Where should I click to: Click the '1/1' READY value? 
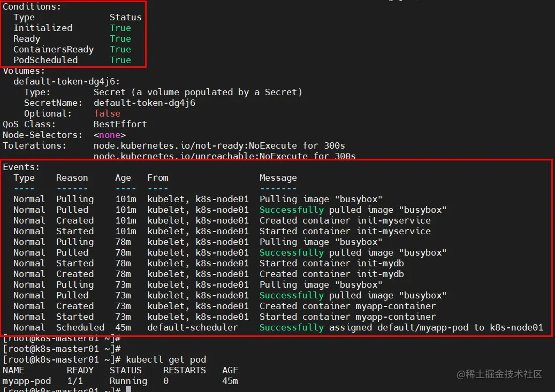pyautogui.click(x=75, y=381)
